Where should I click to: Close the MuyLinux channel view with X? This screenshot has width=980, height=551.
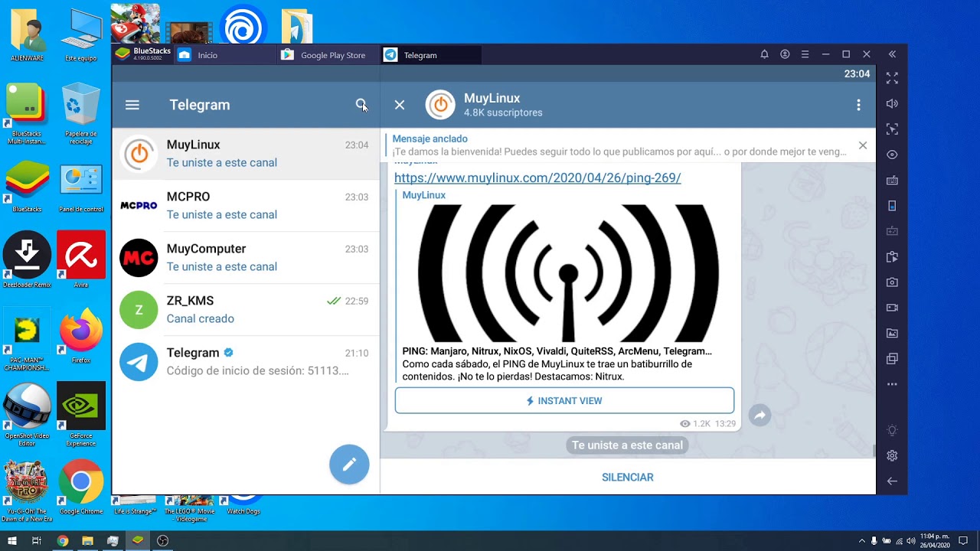click(x=400, y=105)
